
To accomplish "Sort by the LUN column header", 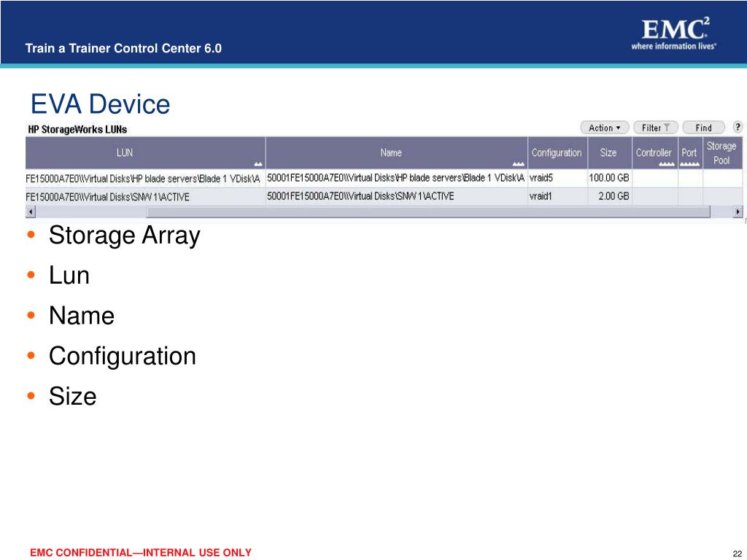I will (x=145, y=153).
